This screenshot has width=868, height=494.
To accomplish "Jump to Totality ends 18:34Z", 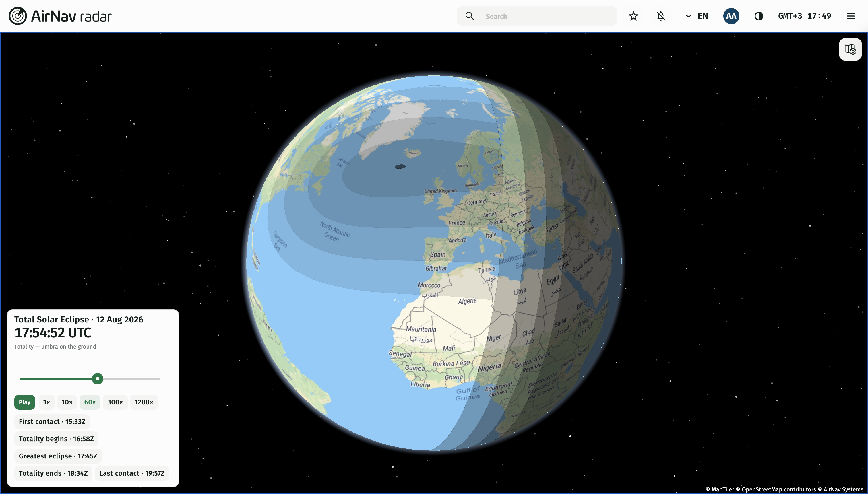I will point(53,473).
